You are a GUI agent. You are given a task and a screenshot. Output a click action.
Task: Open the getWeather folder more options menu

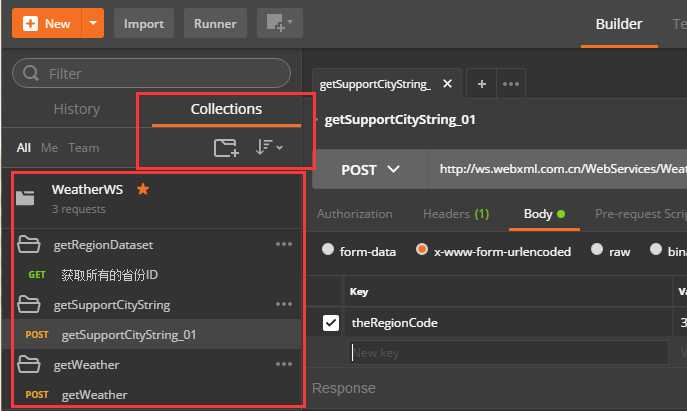click(284, 364)
